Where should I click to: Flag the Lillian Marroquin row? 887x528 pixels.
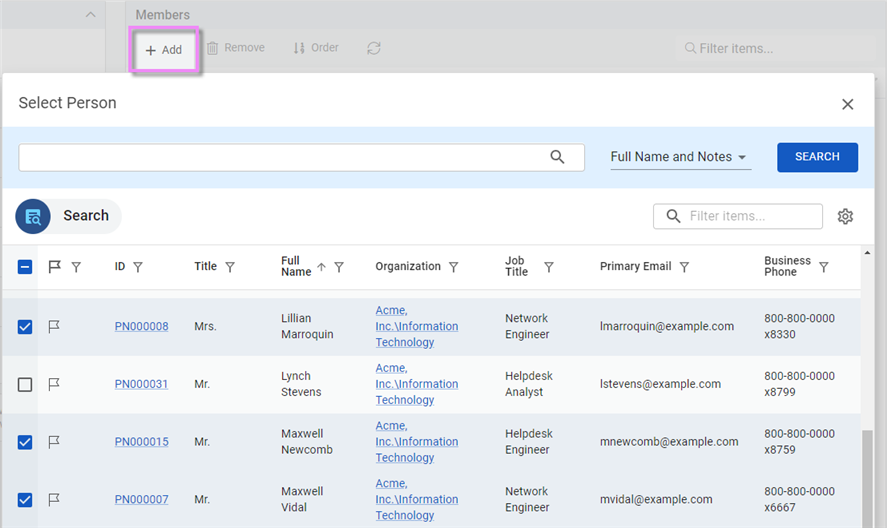point(54,327)
